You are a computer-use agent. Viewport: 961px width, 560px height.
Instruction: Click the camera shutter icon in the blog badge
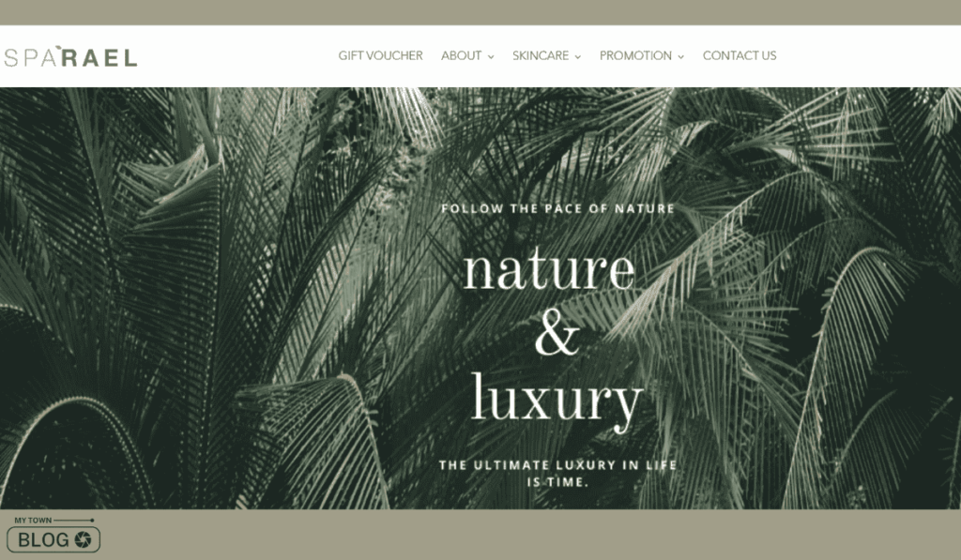coord(83,539)
